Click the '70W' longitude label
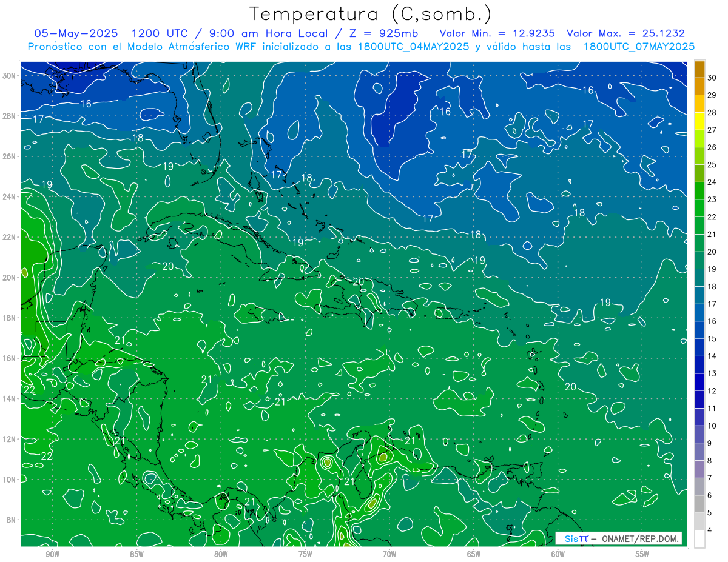728x562 pixels. [389, 554]
